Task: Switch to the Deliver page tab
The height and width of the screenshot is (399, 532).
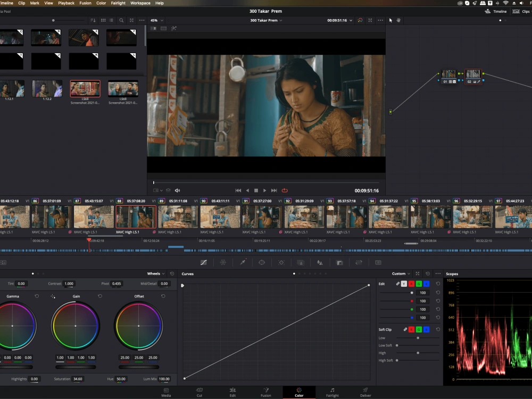Action: [365, 393]
